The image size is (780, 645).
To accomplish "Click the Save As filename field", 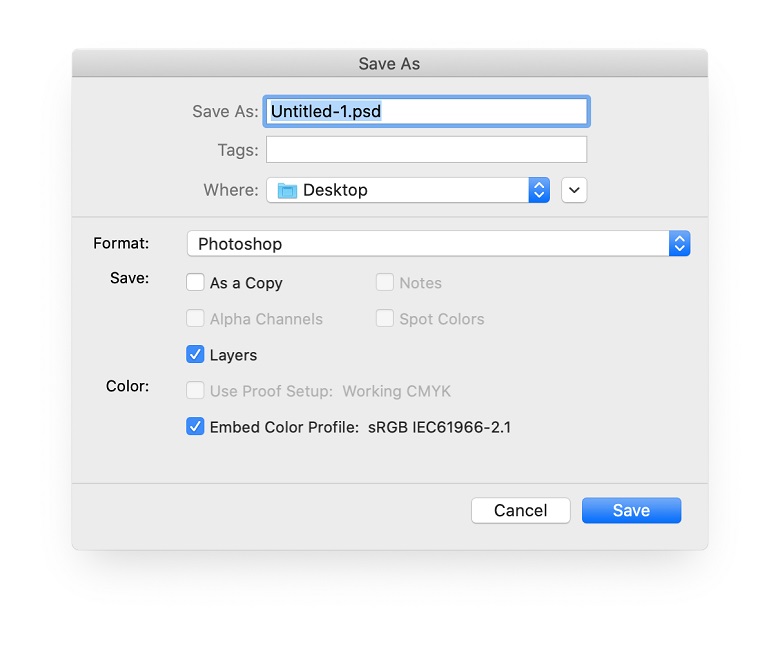I will pos(426,111).
